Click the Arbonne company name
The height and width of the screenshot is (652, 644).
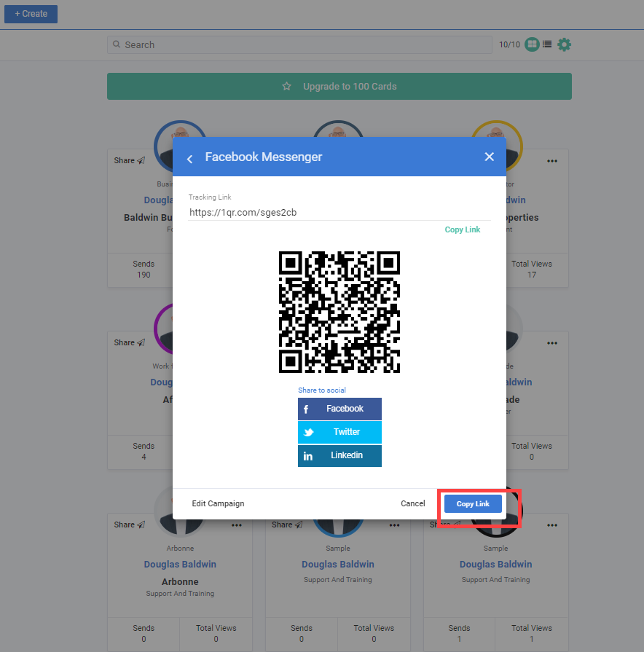(180, 582)
